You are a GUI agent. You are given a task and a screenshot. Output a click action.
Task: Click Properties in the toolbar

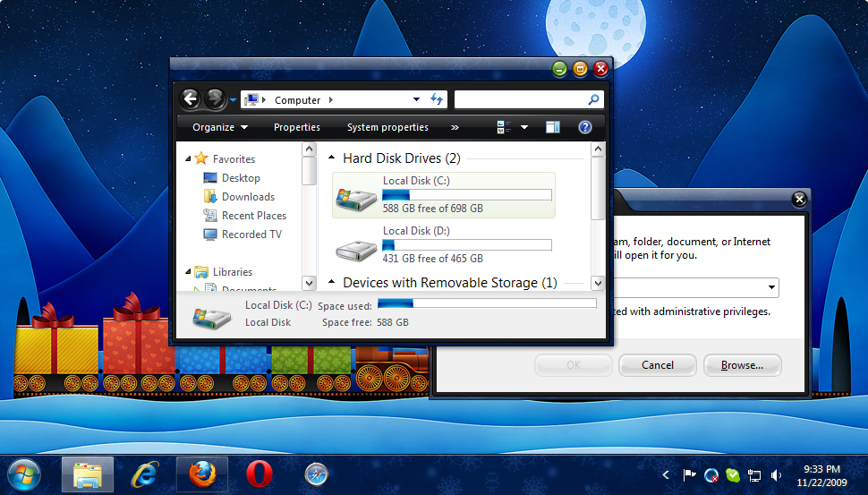pos(296,127)
